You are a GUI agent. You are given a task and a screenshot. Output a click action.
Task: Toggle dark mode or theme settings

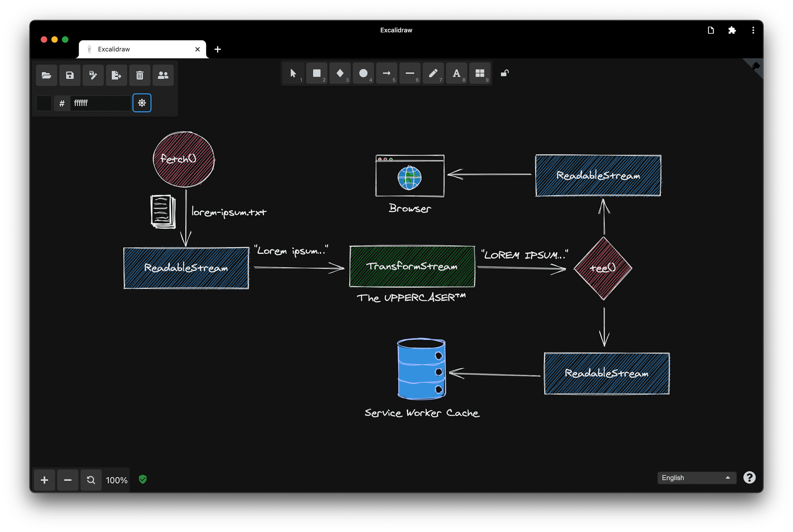[142, 102]
